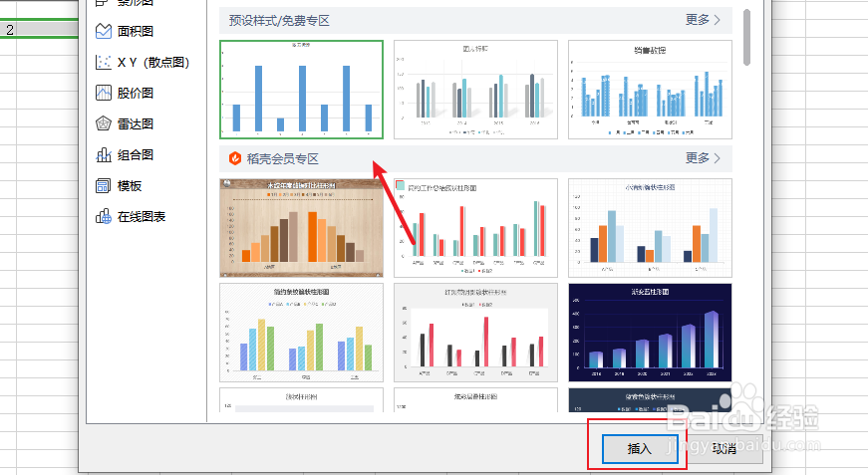Image resolution: width=868 pixels, height=475 pixels.
Task: Open the 模板 category label
Action: coord(130,186)
